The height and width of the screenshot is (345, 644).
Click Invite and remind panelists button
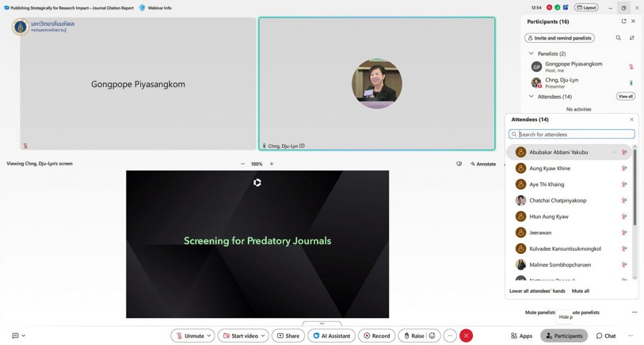pyautogui.click(x=559, y=38)
